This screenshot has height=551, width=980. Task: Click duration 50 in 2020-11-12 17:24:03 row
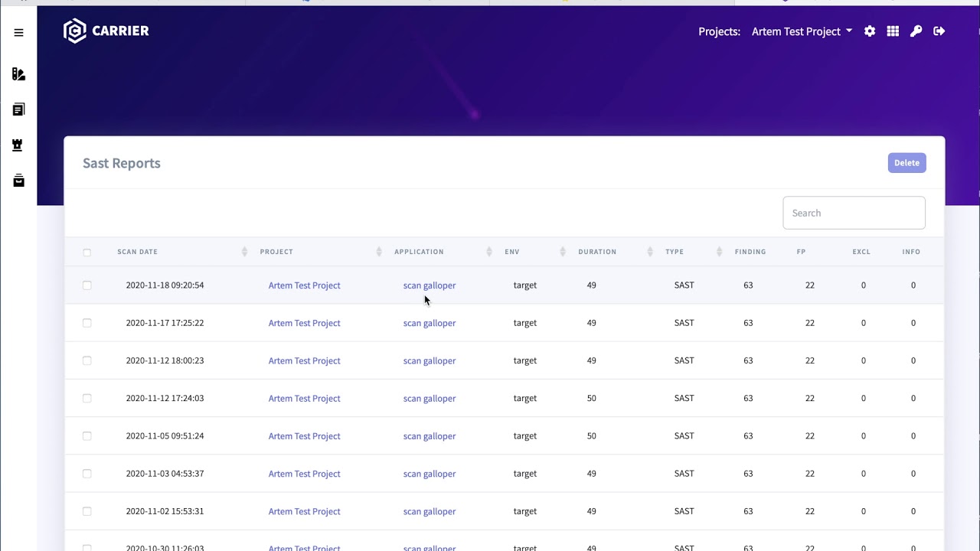point(591,398)
